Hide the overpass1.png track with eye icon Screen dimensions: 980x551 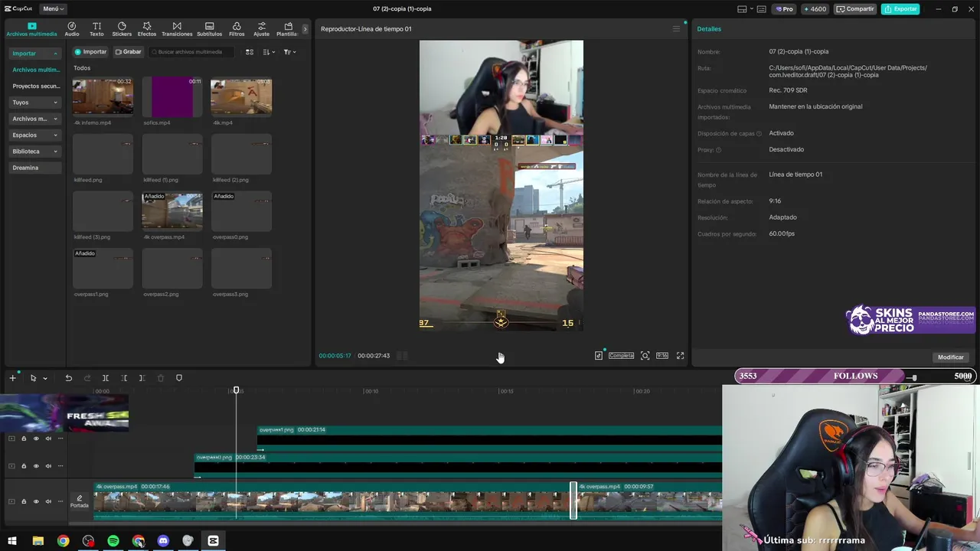[x=36, y=439]
